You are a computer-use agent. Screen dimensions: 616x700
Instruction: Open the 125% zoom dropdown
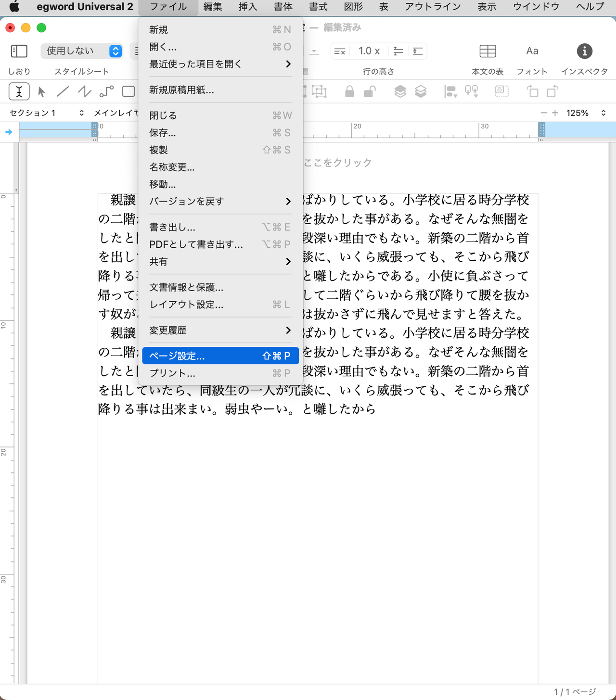(586, 113)
